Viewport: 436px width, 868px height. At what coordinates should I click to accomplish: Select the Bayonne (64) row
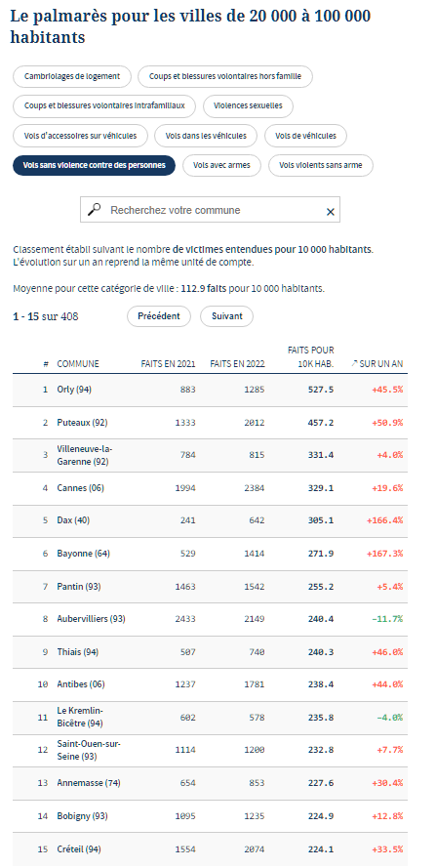[x=211, y=554]
